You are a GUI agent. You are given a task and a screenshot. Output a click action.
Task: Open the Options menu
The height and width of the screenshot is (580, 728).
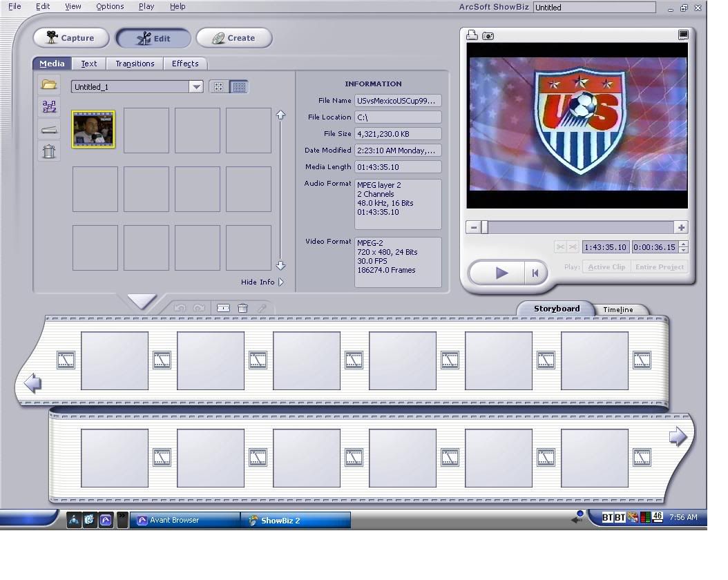(x=110, y=6)
